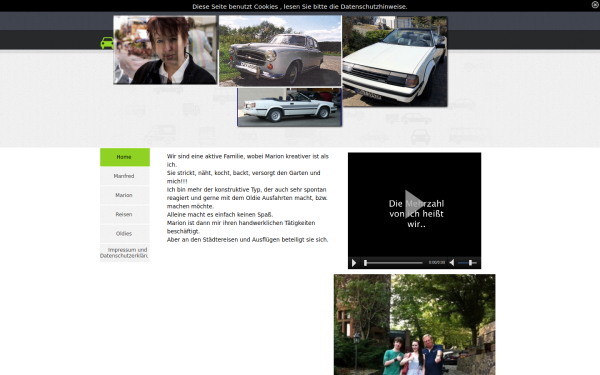Mute the video with the speaker icon
The width and height of the screenshot is (600, 375).
click(x=452, y=262)
